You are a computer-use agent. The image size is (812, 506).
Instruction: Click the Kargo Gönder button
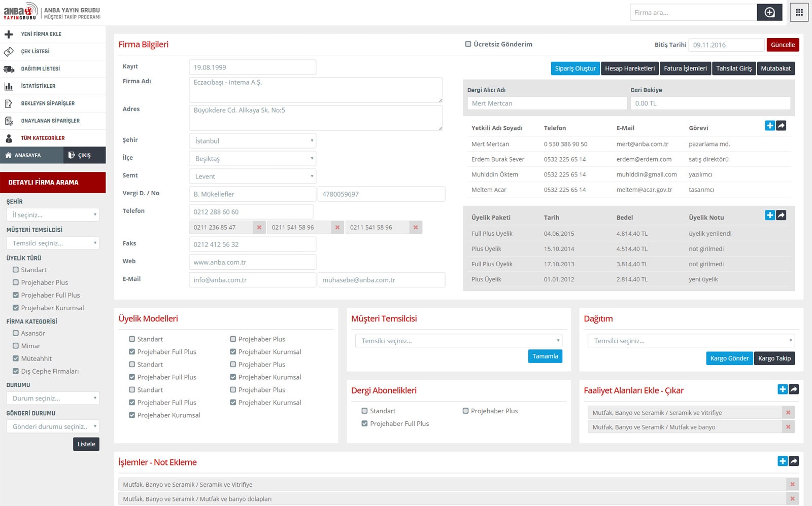pyautogui.click(x=729, y=358)
